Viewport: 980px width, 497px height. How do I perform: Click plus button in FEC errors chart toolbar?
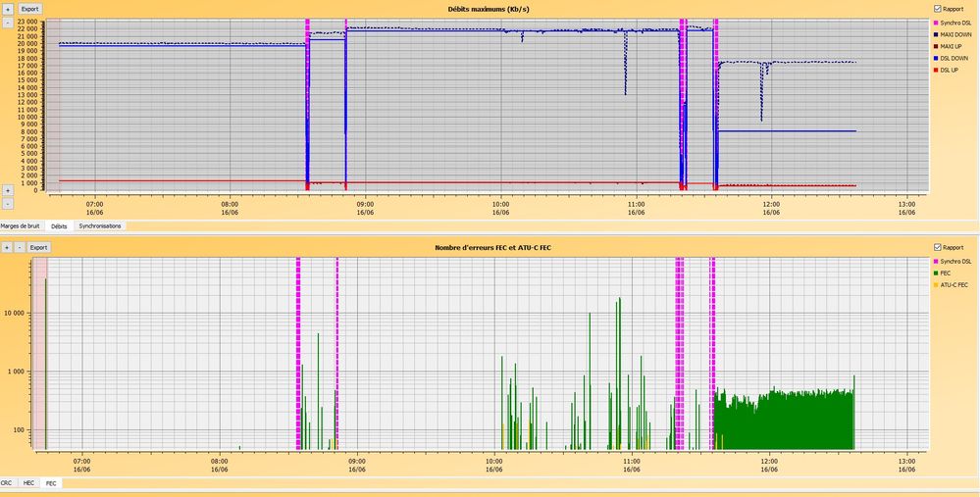tap(7, 248)
